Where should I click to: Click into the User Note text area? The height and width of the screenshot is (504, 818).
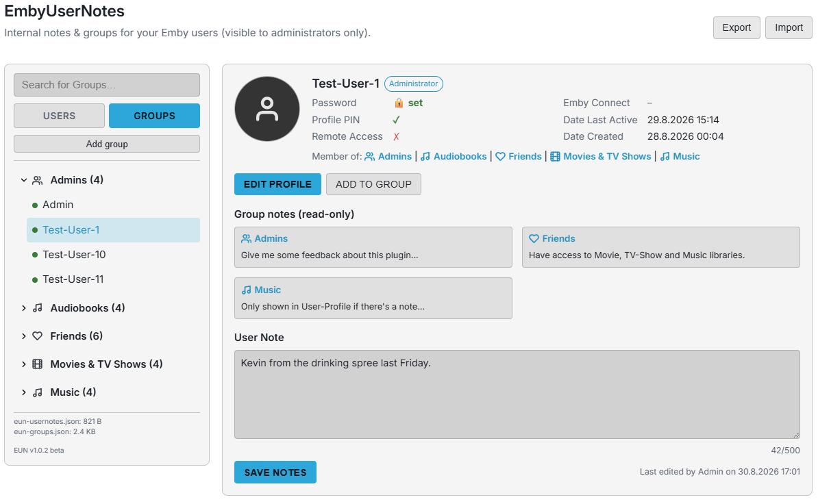(x=517, y=394)
